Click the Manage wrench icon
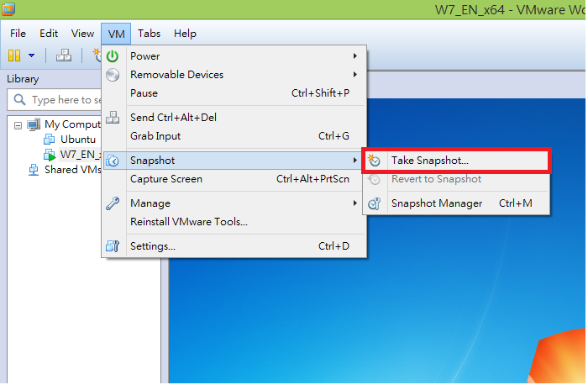Image resolution: width=588 pixels, height=385 pixels. tap(113, 203)
